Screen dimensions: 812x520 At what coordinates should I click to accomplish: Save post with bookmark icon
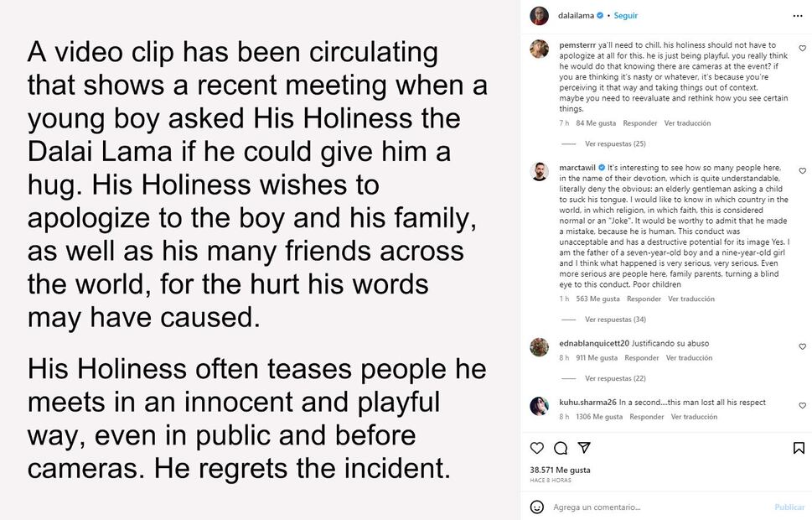(x=799, y=448)
